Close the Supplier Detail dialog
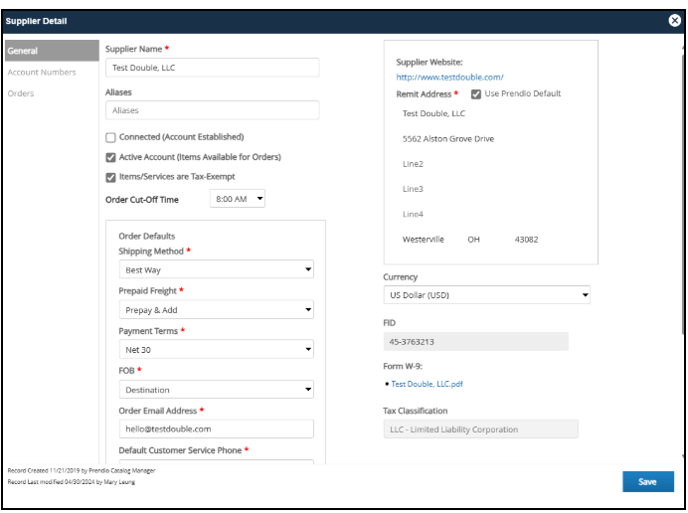 coord(674,20)
